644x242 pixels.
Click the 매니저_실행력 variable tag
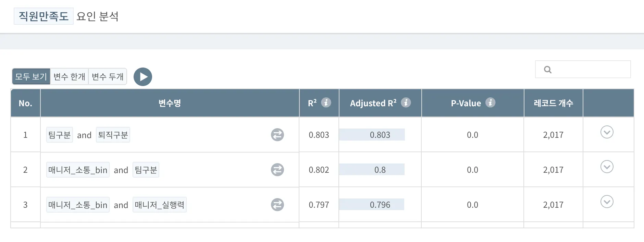[x=159, y=205]
